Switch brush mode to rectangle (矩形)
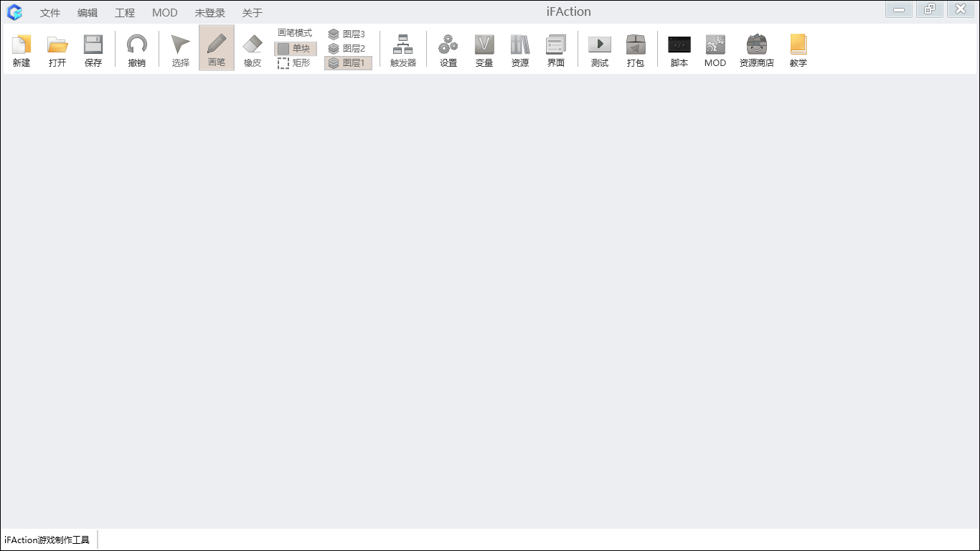 [x=295, y=63]
